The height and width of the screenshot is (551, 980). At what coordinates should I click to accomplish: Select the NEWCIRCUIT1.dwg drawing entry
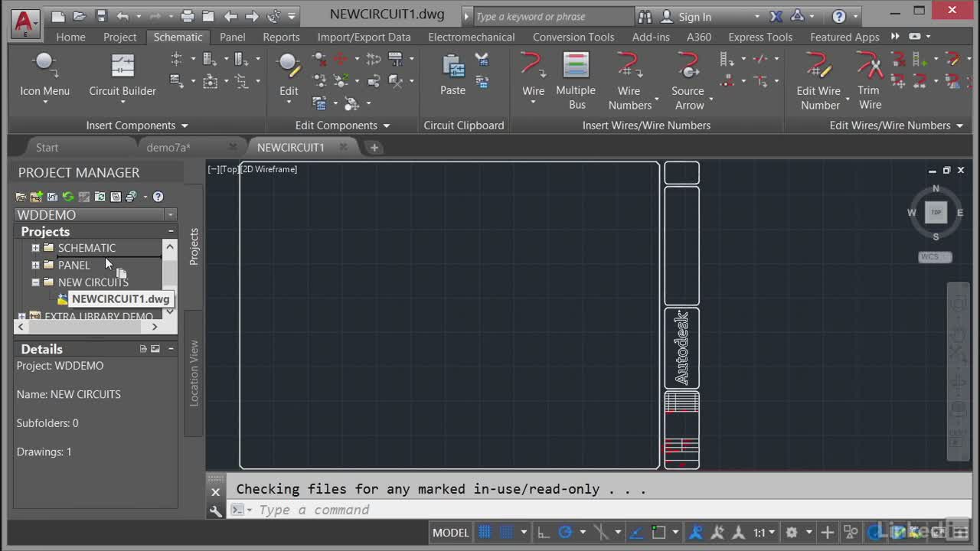[x=120, y=299]
